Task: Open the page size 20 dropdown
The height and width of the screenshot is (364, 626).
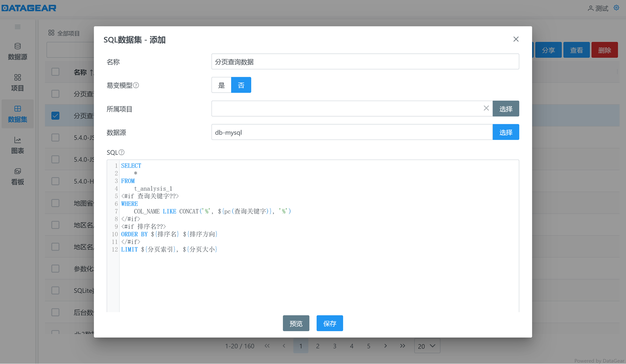Action: coord(427,346)
